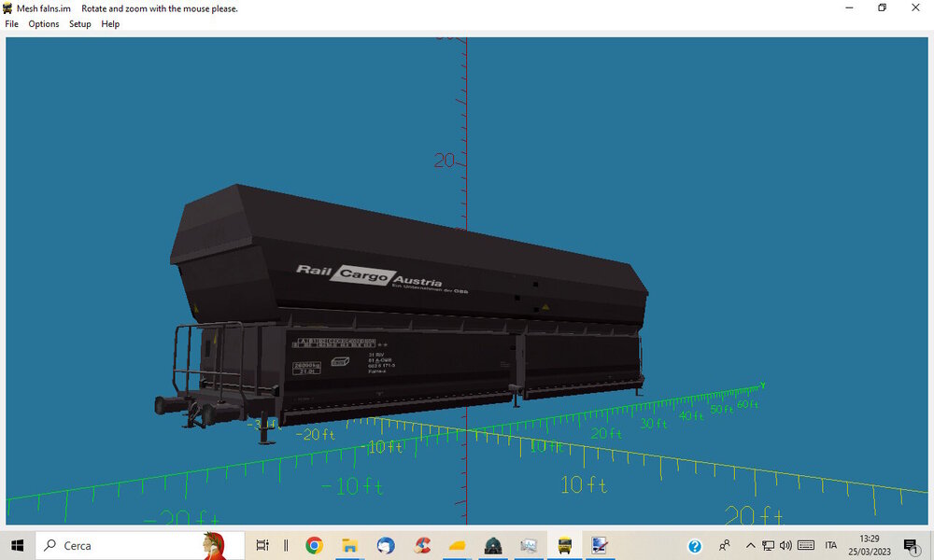Open the Help menu
Image resolution: width=934 pixels, height=560 pixels.
110,24
